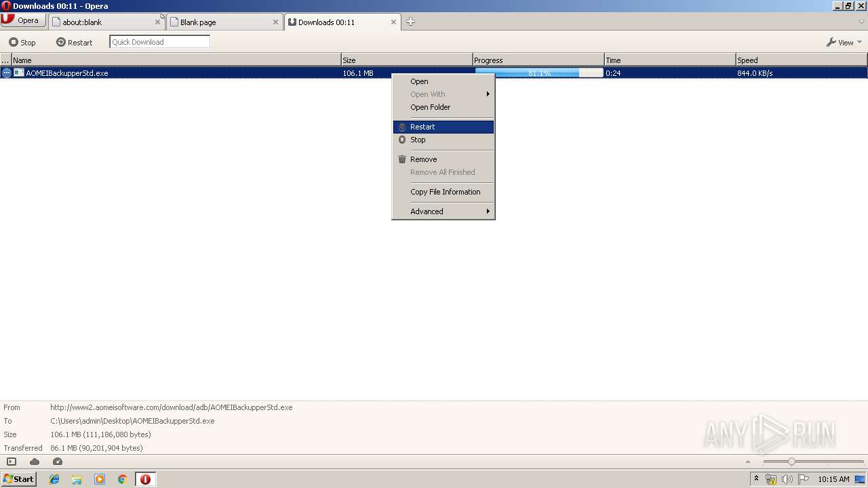Open closed tabs list arrow at tab bar end
This screenshot has height=488, width=868.
coord(861,22)
